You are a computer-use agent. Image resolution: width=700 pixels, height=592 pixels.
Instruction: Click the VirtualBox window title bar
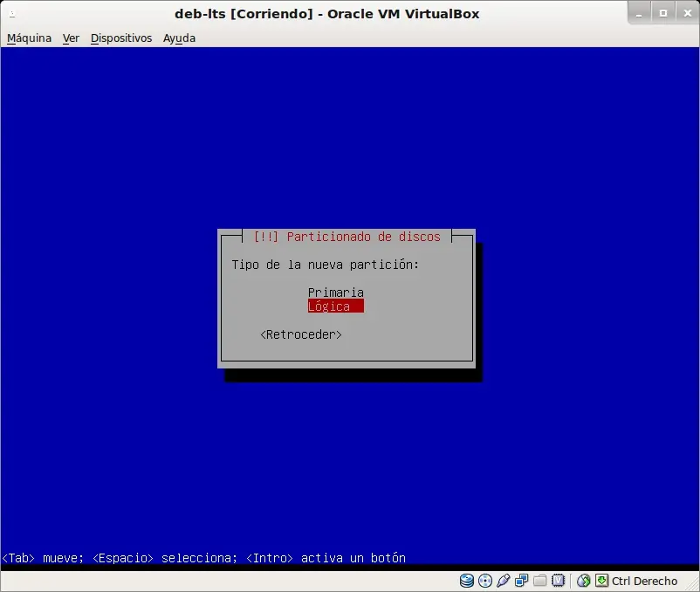326,14
